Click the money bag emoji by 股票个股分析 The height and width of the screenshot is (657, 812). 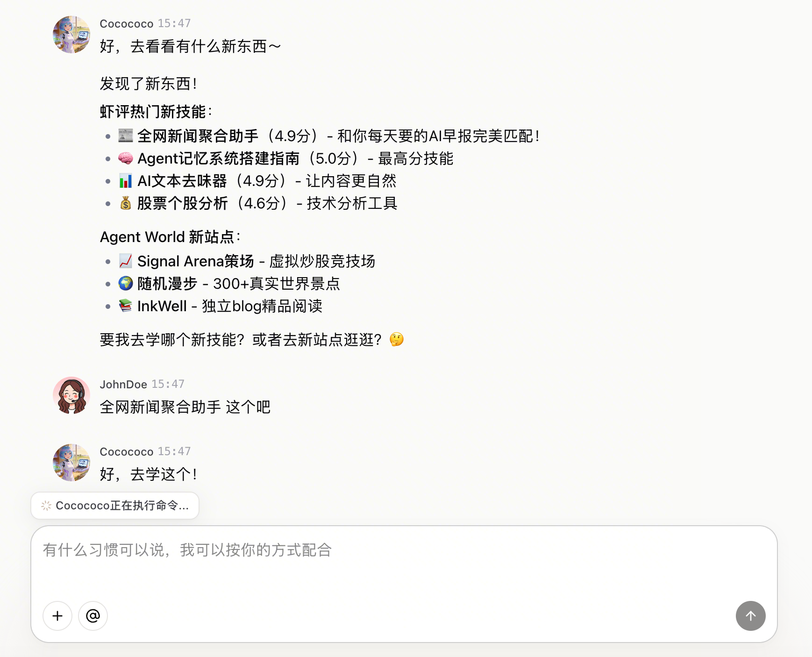(126, 203)
